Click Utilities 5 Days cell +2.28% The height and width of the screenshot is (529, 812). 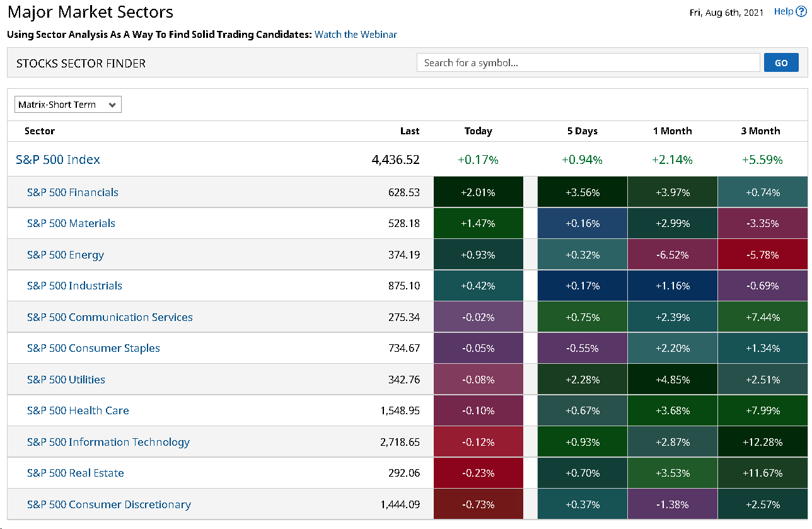coord(583,380)
